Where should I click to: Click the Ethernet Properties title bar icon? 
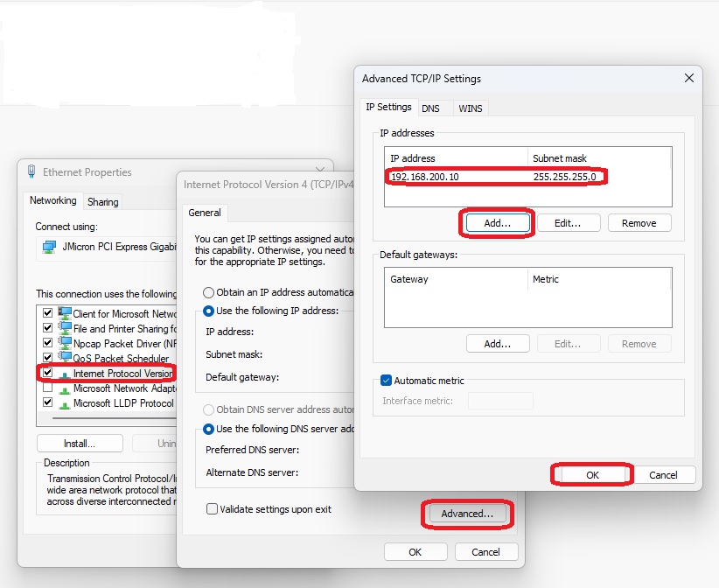click(x=32, y=172)
